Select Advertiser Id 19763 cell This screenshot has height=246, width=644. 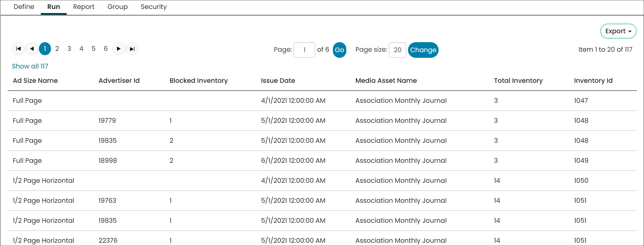tap(107, 201)
